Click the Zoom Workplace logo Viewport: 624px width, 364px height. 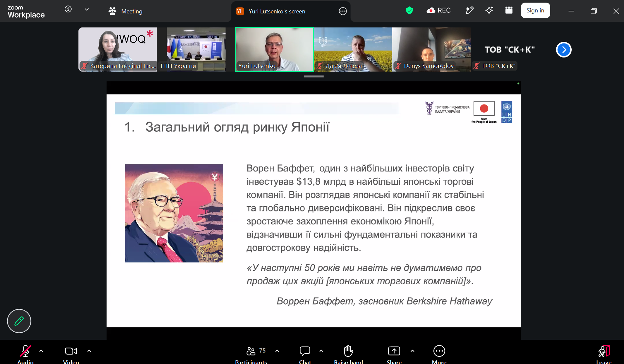[x=26, y=12]
